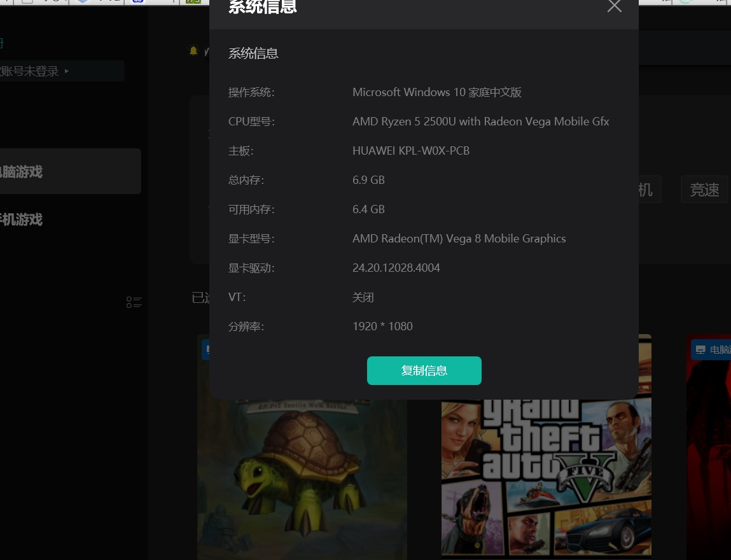The width and height of the screenshot is (731, 560).
Task: Click driver version 24.20.12028.4004
Action: (x=396, y=268)
